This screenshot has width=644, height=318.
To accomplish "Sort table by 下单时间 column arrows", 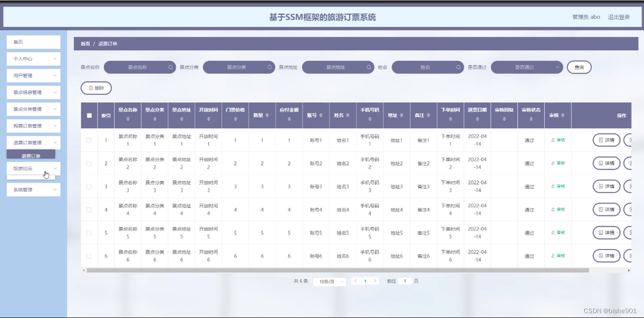I will (x=451, y=119).
